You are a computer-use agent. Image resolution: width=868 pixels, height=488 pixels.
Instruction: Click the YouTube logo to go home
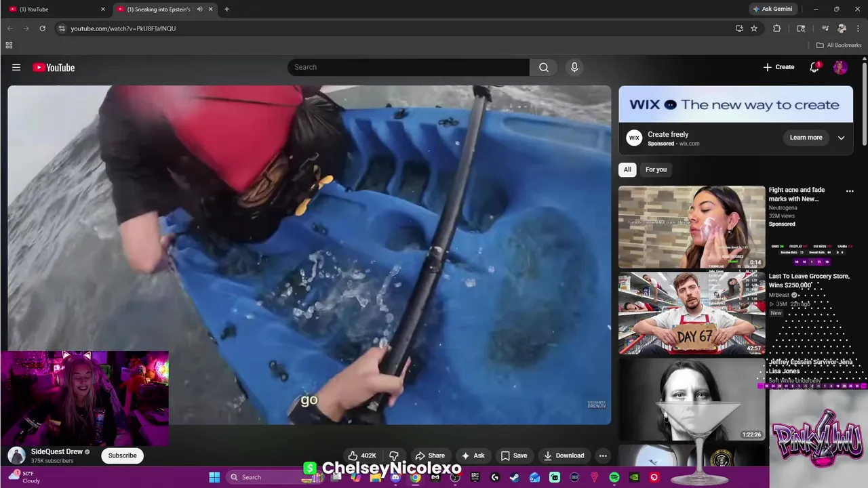54,67
